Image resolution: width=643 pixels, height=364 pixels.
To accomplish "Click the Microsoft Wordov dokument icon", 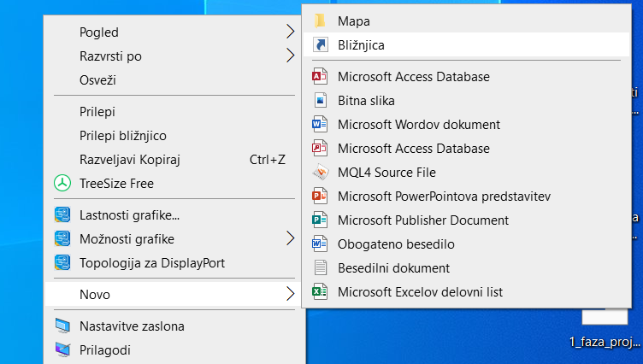I will point(321,125).
